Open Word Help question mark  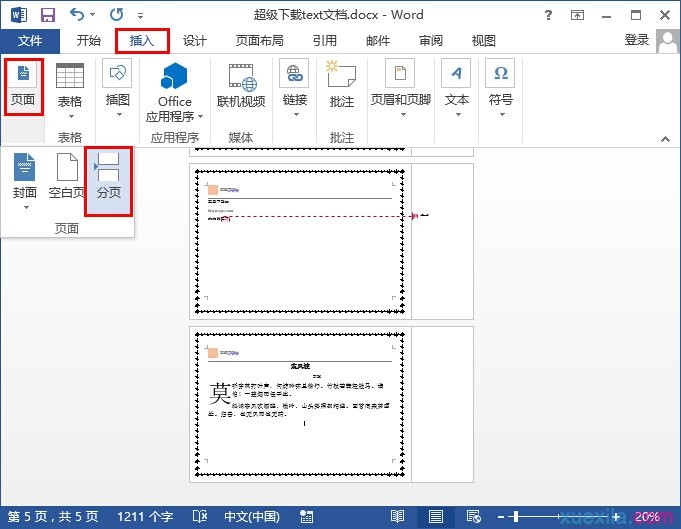[x=549, y=15]
